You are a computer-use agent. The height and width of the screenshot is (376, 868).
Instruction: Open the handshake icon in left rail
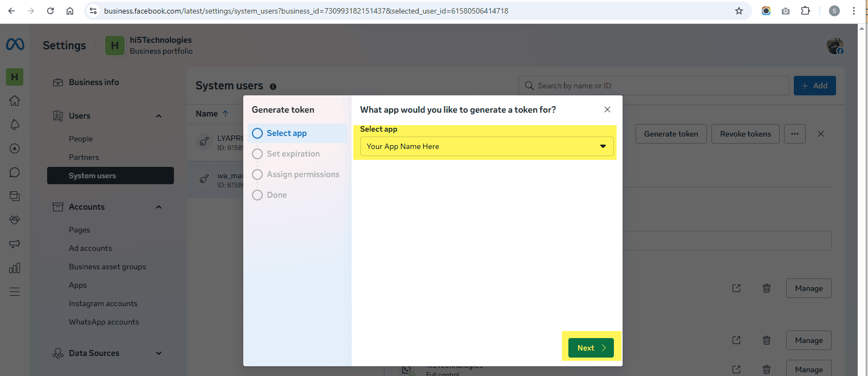coord(15,220)
